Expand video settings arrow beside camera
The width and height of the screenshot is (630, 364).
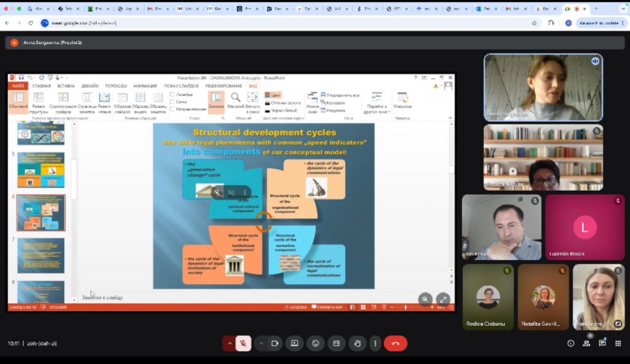click(x=261, y=343)
